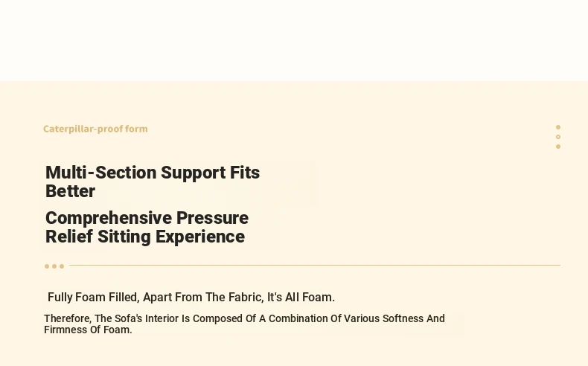Click the long horizontal divider line
The image size is (588, 366).
(314, 266)
